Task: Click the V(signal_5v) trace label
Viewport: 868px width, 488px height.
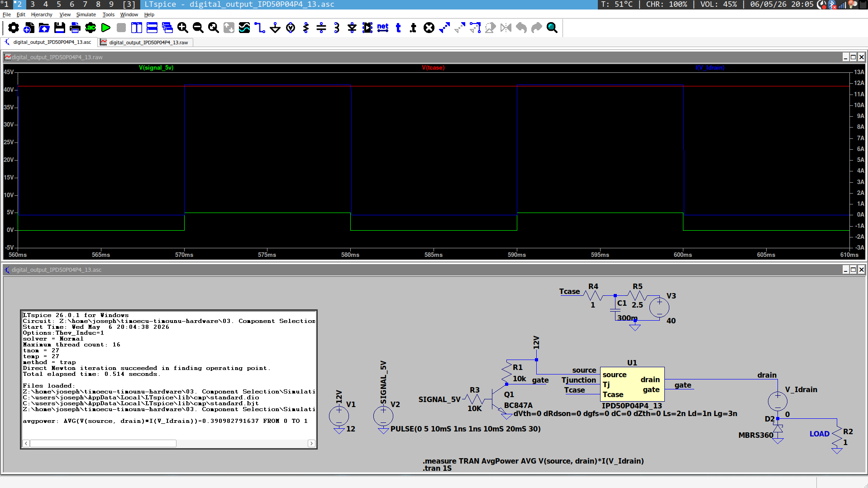Action: pyautogui.click(x=156, y=68)
